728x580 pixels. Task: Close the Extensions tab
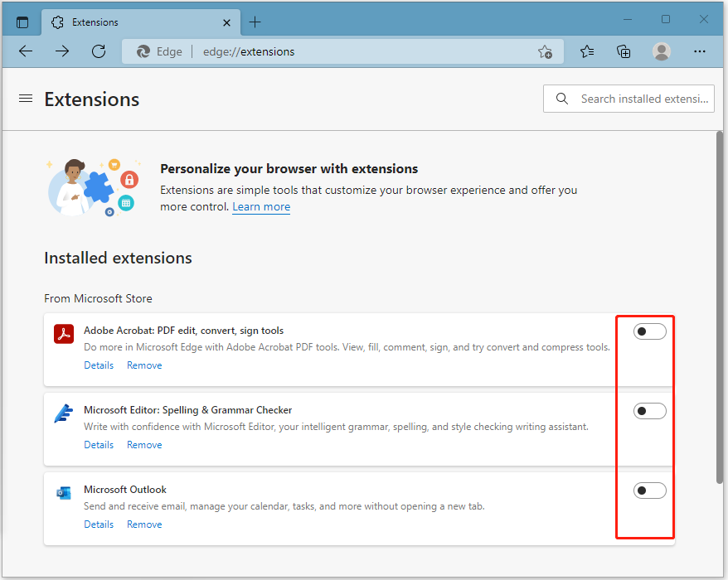click(x=226, y=22)
